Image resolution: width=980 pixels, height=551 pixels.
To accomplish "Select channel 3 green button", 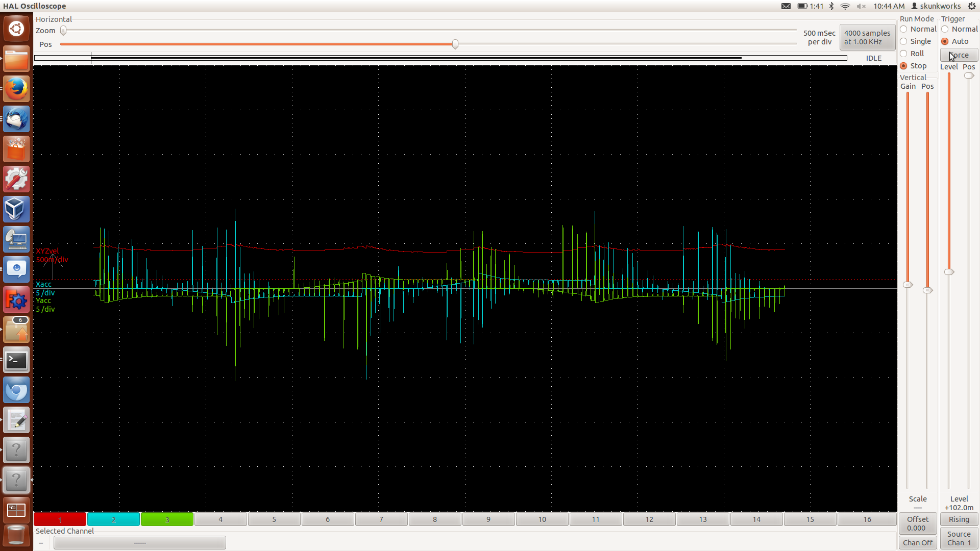I will tap(167, 519).
